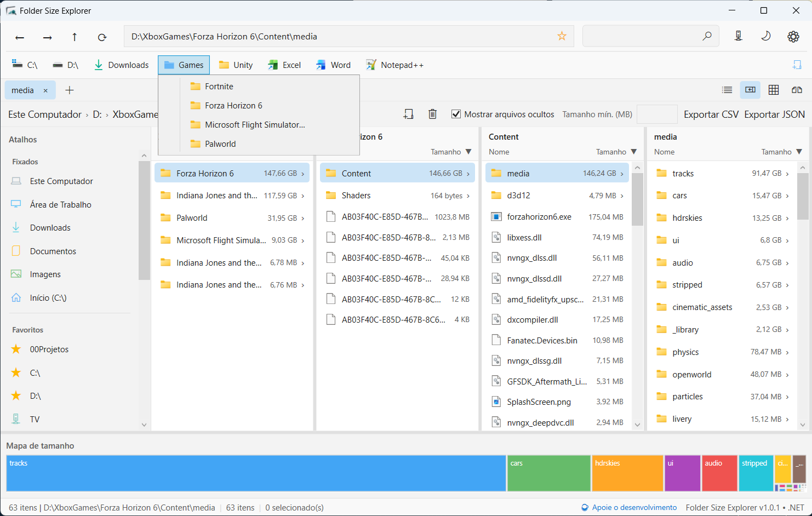Select the red audio block
Image resolution: width=812 pixels, height=516 pixels.
719,473
